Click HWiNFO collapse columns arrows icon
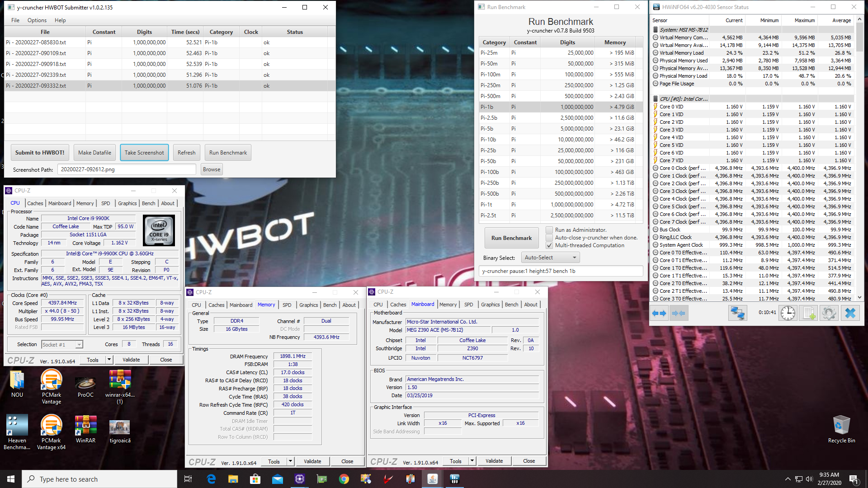Viewport: 868px width, 488px height. (x=679, y=313)
